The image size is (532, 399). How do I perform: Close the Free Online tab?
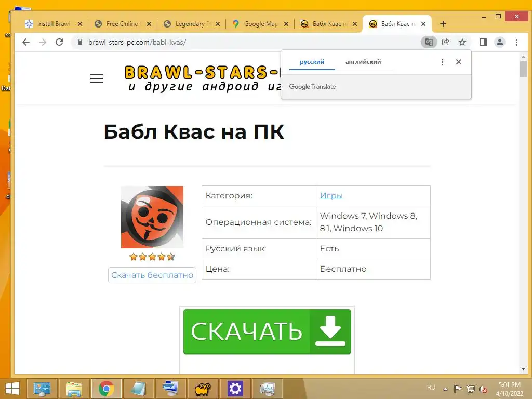click(149, 24)
